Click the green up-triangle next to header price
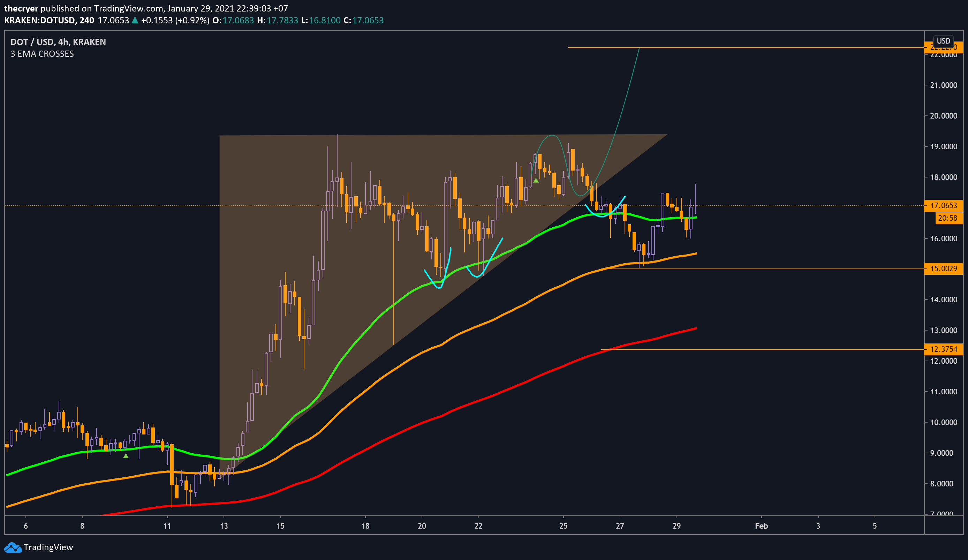The image size is (968, 560). pyautogui.click(x=135, y=20)
